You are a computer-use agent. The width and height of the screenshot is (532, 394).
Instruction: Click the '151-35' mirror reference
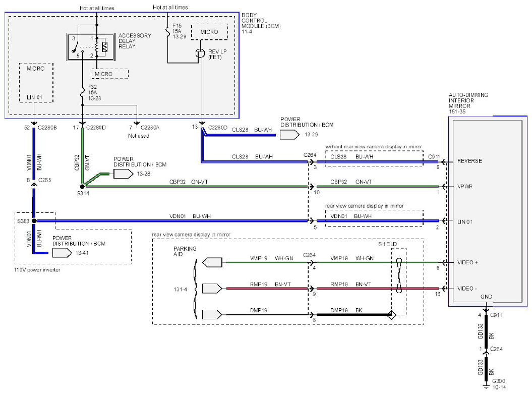coord(457,111)
